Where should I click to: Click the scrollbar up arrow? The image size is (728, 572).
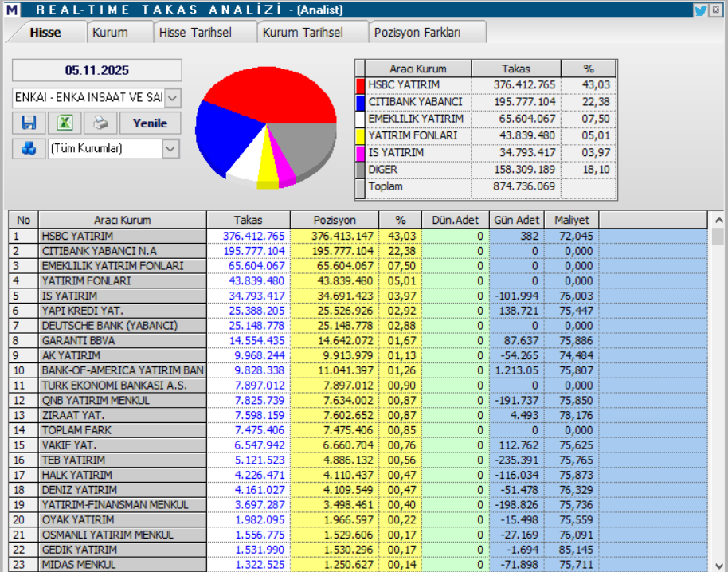pyautogui.click(x=719, y=219)
